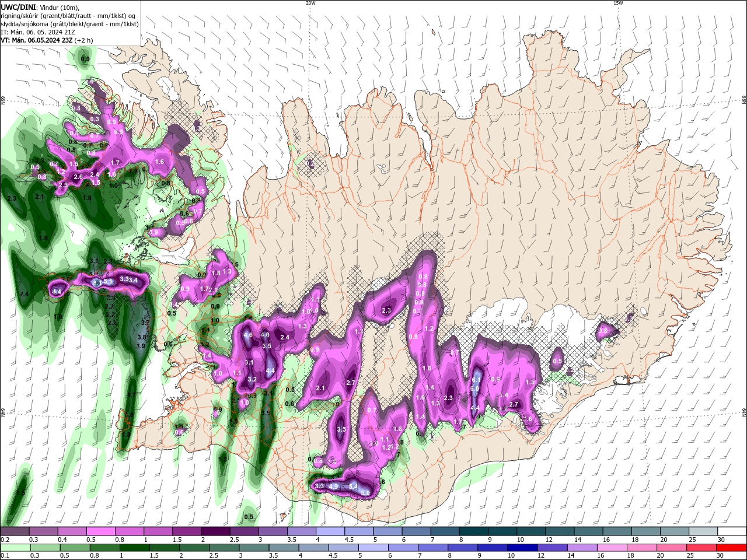Image resolution: width=747 pixels, height=560 pixels.
Task: Click the 2.6 value in the Westfjords
Action: [78, 177]
